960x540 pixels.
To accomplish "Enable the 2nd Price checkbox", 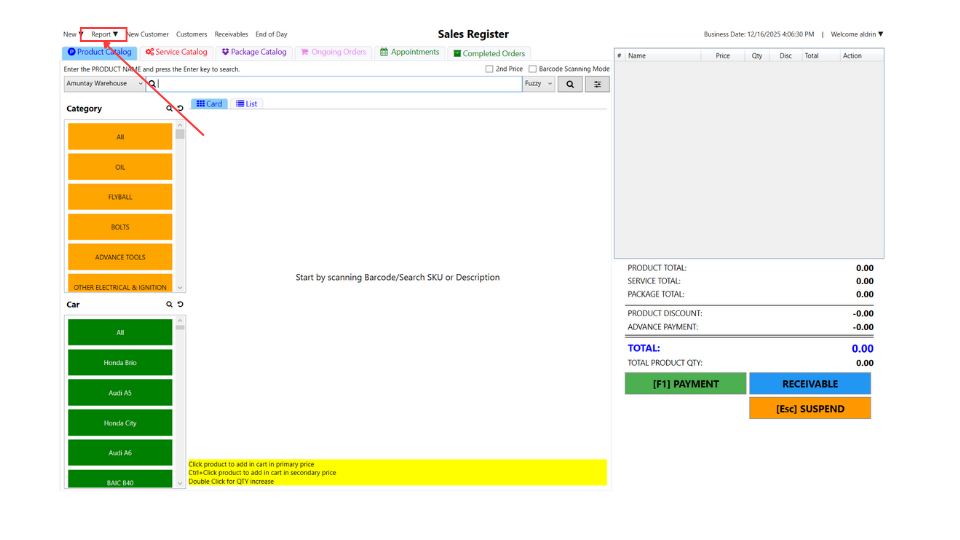I will tap(489, 69).
